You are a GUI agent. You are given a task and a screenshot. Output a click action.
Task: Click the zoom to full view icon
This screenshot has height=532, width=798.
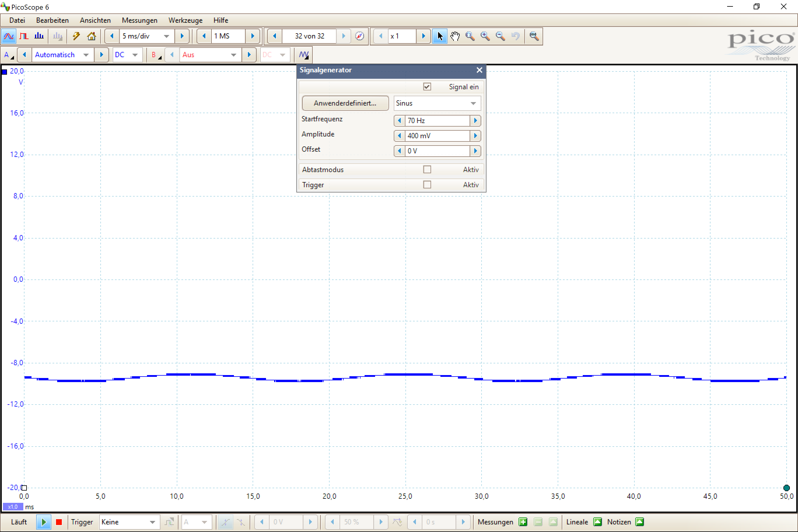pyautogui.click(x=534, y=36)
